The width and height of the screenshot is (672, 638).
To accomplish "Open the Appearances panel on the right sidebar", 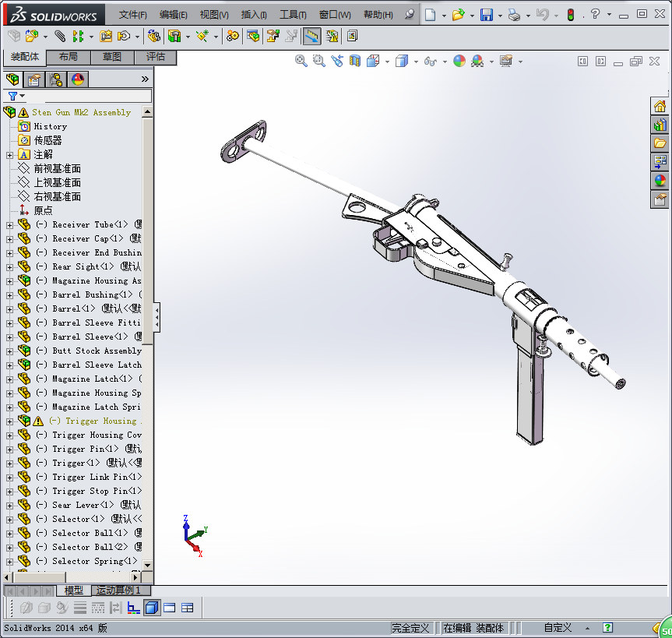I will point(660,180).
